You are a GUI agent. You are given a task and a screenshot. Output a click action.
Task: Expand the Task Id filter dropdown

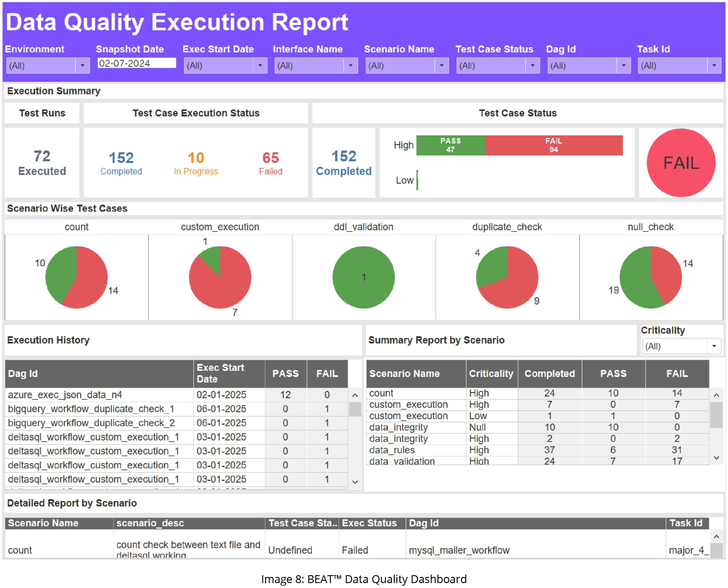click(x=714, y=66)
